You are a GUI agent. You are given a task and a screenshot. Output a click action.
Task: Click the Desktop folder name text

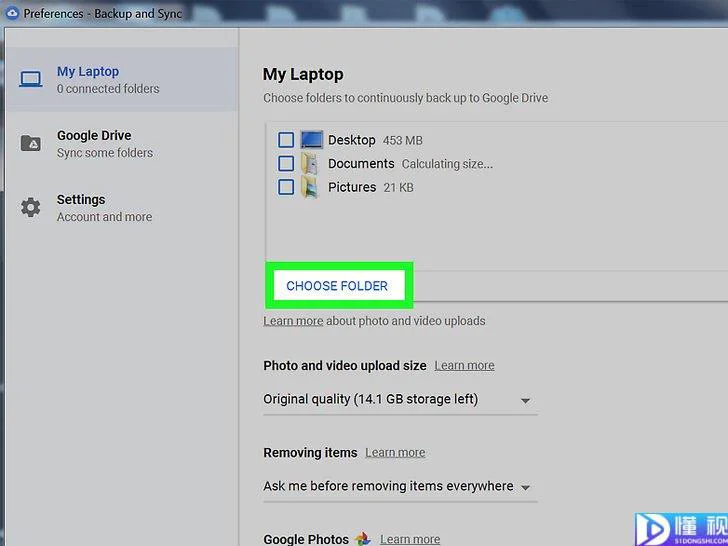[351, 140]
